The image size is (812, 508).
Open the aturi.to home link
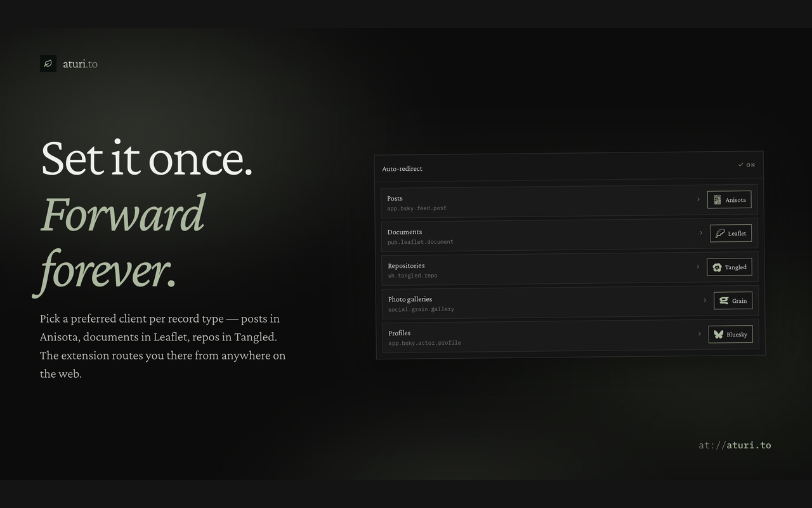point(80,63)
